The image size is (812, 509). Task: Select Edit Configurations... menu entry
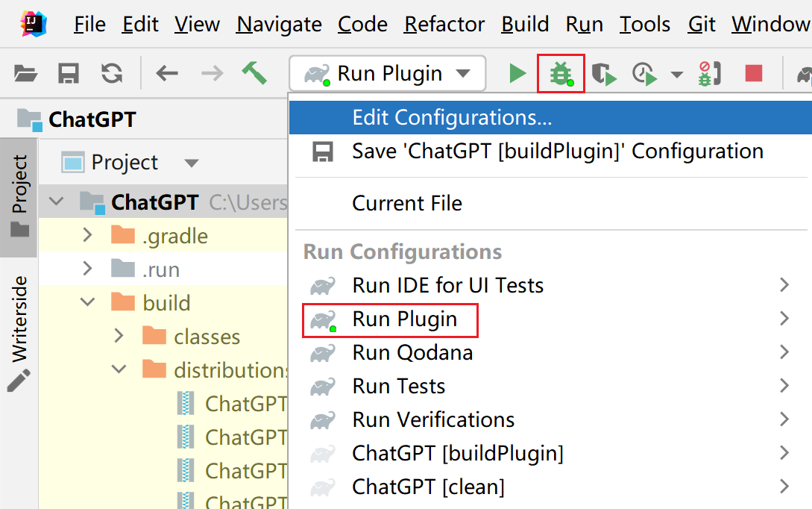550,118
